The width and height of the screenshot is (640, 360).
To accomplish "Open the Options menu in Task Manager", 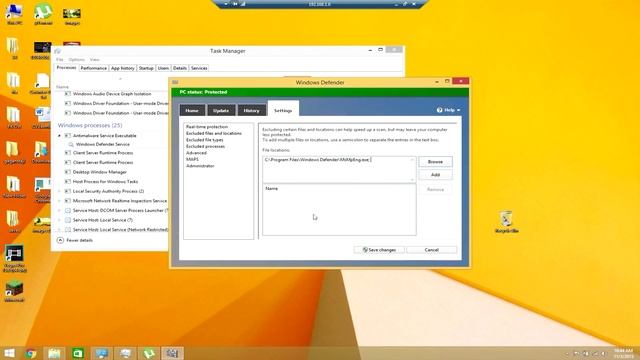I will (76, 60).
